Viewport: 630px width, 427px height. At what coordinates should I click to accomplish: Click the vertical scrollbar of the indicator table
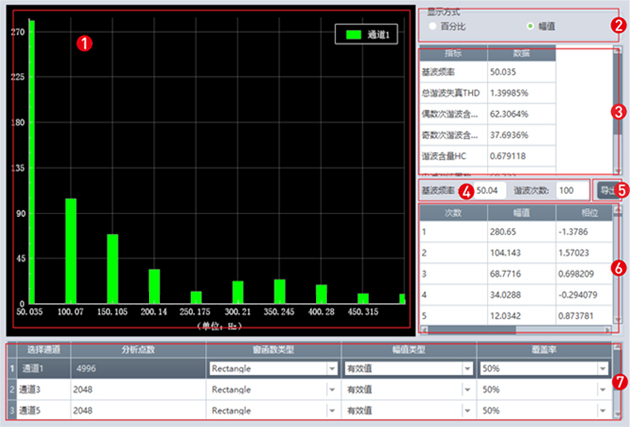pyautogui.click(x=617, y=110)
